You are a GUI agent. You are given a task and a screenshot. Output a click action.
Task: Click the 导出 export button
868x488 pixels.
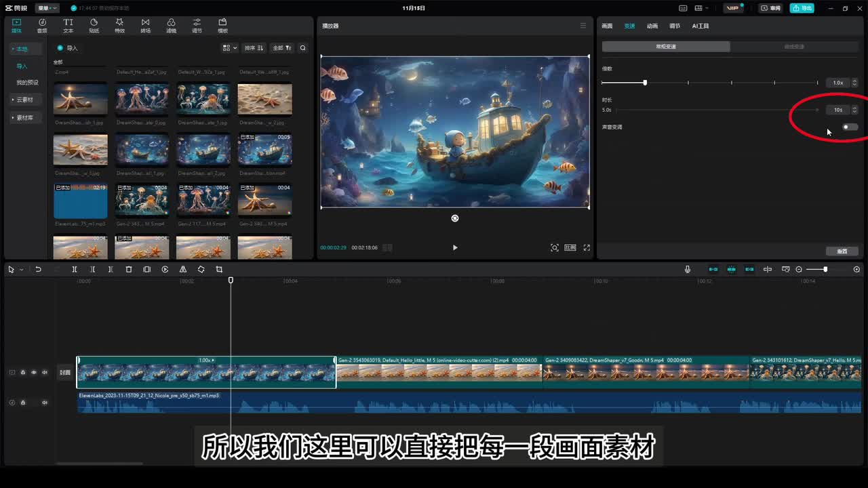[802, 8]
